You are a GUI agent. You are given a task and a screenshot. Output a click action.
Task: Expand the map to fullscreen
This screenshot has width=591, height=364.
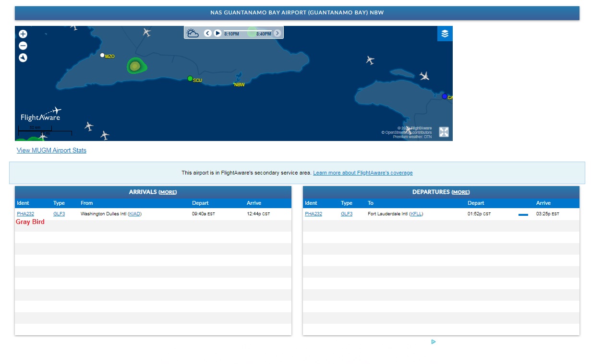[444, 132]
